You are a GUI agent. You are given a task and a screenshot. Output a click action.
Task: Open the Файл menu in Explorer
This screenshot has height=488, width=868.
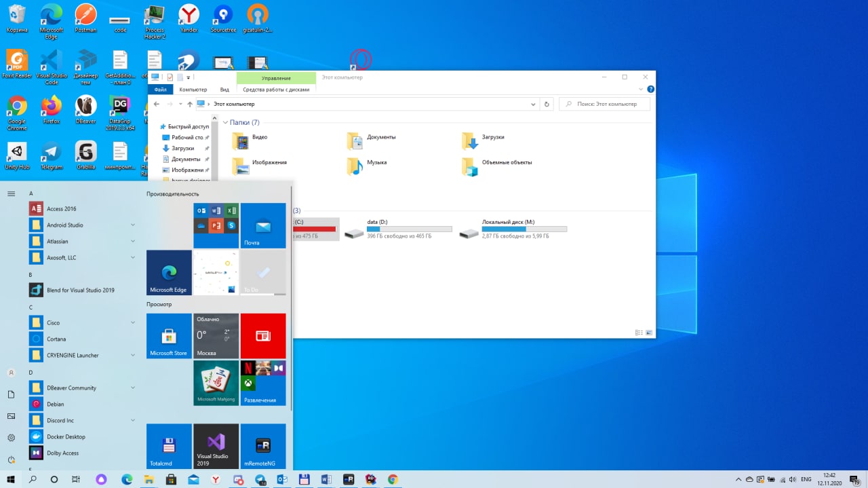tap(160, 90)
